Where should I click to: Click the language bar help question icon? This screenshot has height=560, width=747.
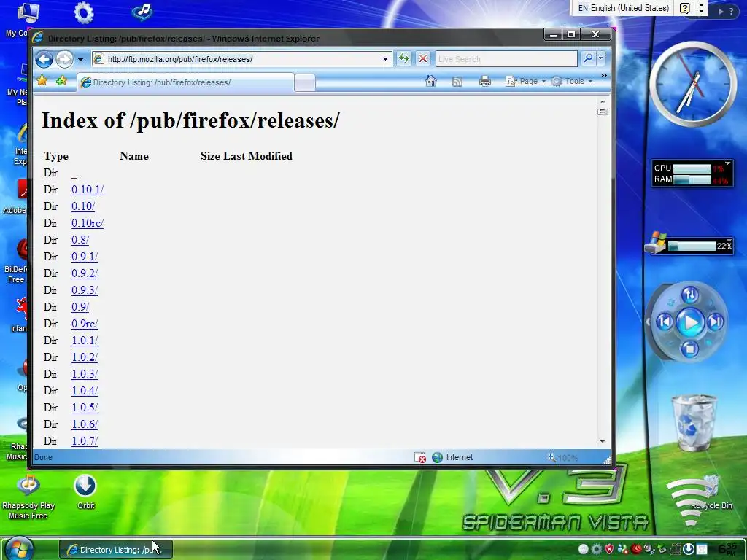(x=684, y=8)
